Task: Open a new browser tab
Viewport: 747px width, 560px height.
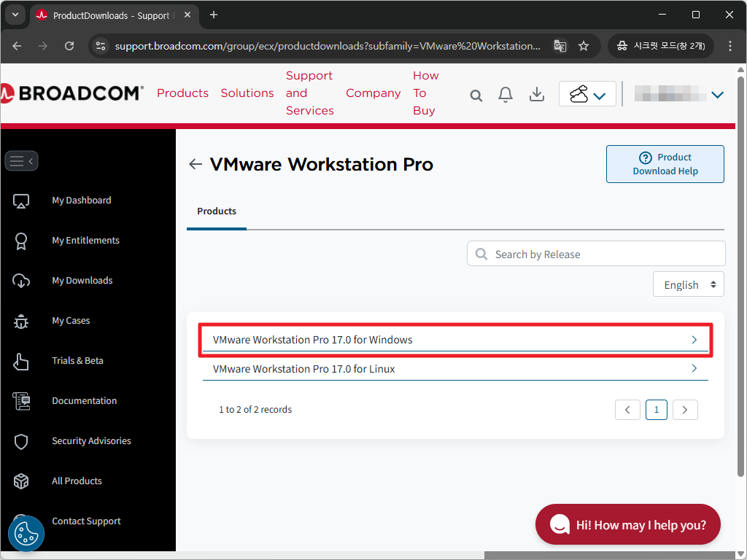Action: click(x=214, y=15)
